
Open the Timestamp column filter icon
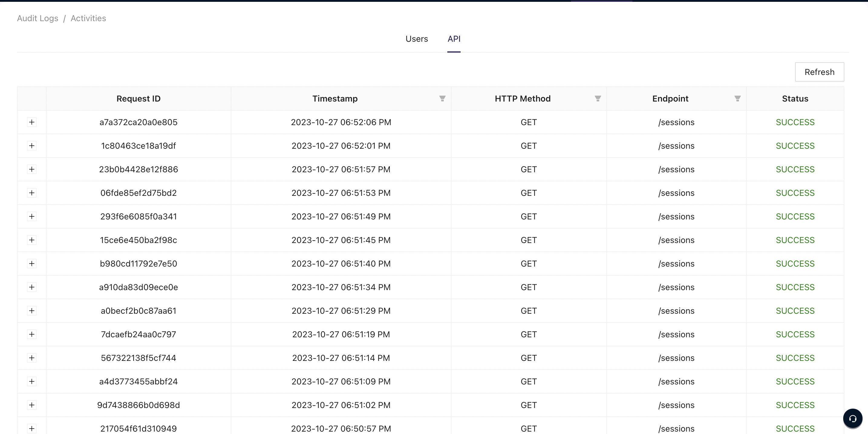442,98
